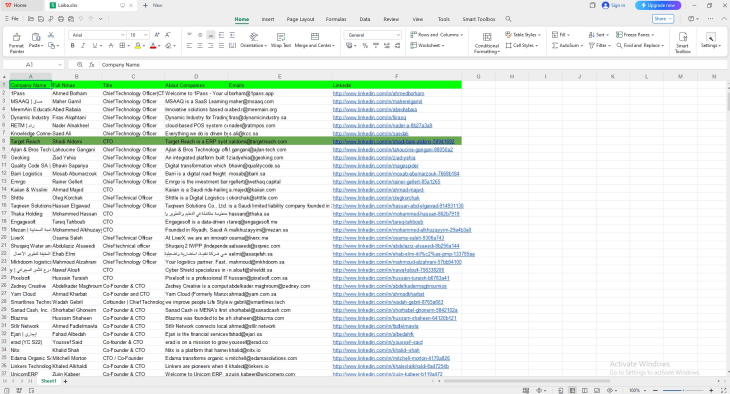The image size is (730, 394).
Task: Select bottom vertical alignment
Action: tap(211, 35)
